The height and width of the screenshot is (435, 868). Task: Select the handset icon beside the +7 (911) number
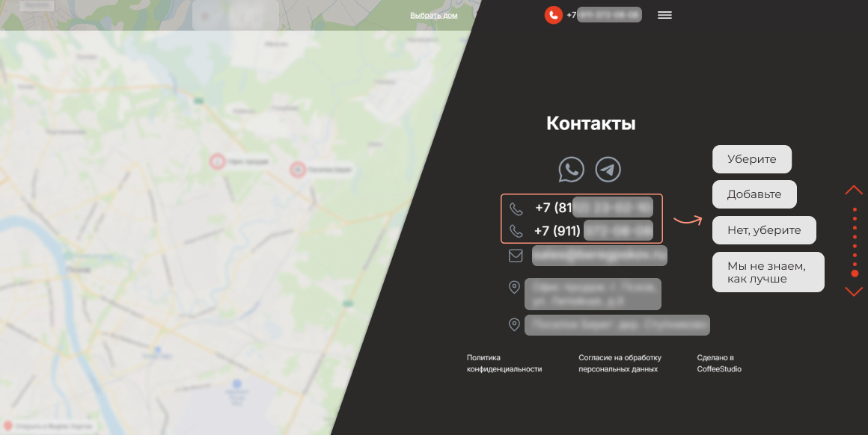(x=515, y=230)
